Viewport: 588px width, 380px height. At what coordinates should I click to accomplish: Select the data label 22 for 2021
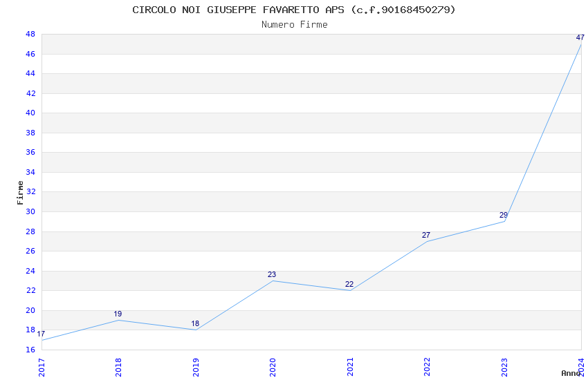click(x=349, y=284)
